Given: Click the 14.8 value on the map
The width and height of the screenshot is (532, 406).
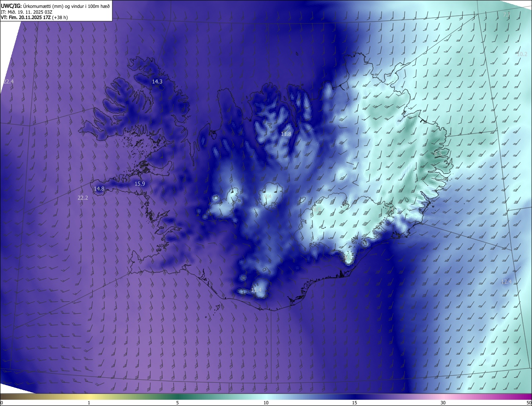Looking at the screenshot, I should click(99, 189).
